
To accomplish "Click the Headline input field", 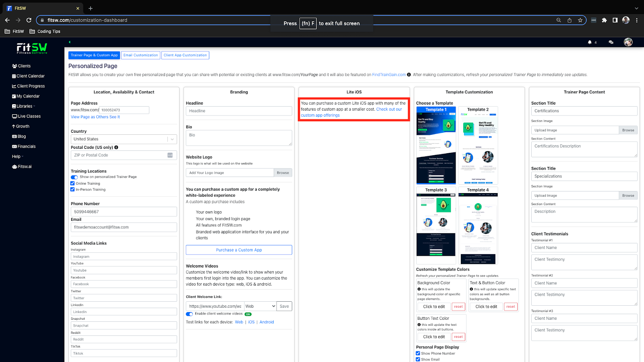I will 239,111.
